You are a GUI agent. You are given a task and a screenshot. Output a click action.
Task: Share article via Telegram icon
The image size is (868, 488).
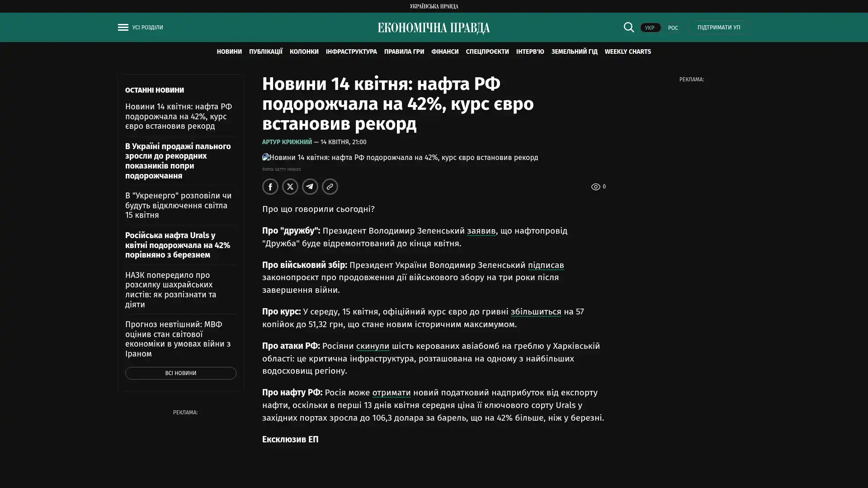click(x=310, y=187)
